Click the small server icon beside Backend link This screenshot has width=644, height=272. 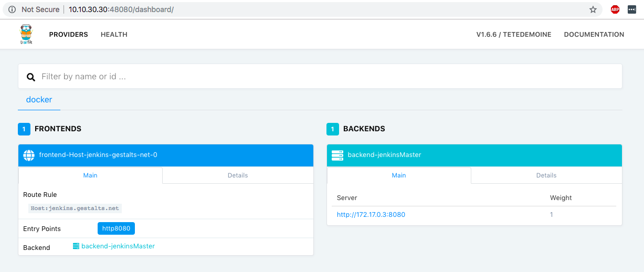tap(76, 246)
